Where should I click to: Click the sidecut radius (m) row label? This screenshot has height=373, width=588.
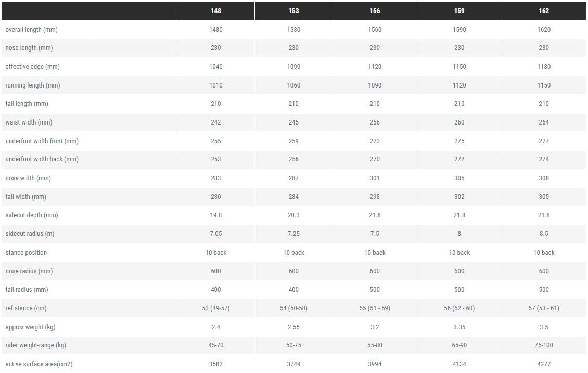point(30,233)
